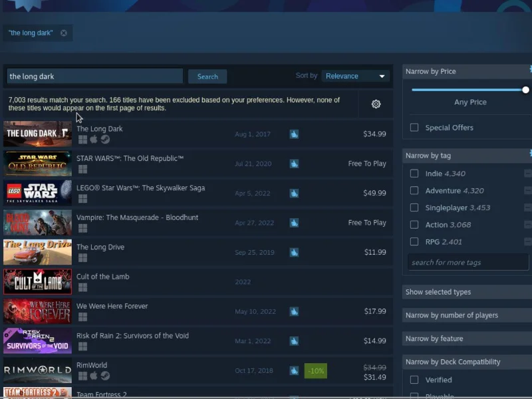Image resolution: width=532 pixels, height=399 pixels.
Task: Click Risk of Rain 2 thumbnail
Action: pos(38,340)
